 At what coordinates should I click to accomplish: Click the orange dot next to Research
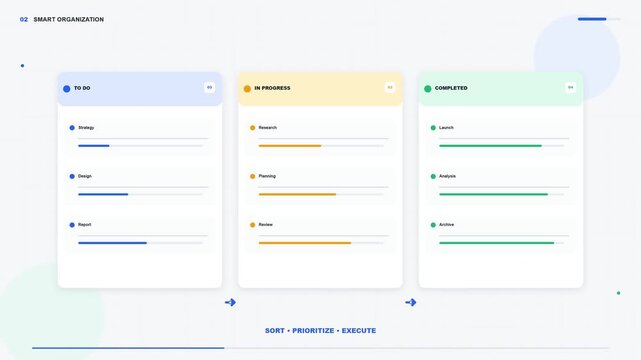pyautogui.click(x=253, y=128)
